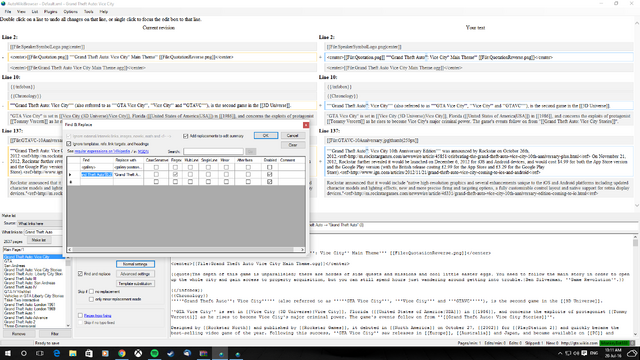Screen dimensions: 640x360
Task: Uncheck Enabled in the Grand Theft Auto row
Action: 269,175
